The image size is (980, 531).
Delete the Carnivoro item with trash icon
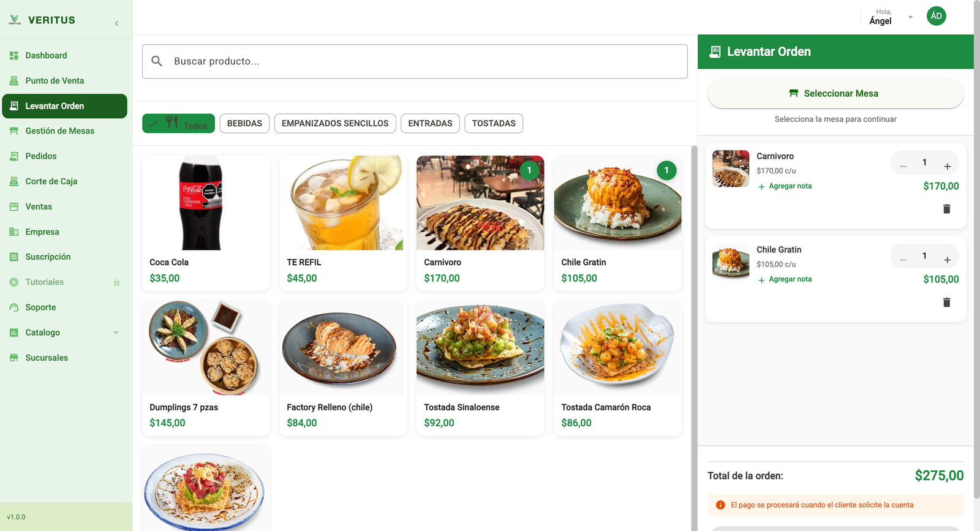(946, 209)
